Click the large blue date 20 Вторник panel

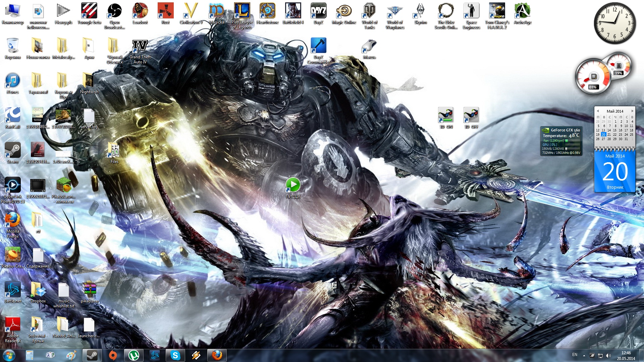coord(615,172)
